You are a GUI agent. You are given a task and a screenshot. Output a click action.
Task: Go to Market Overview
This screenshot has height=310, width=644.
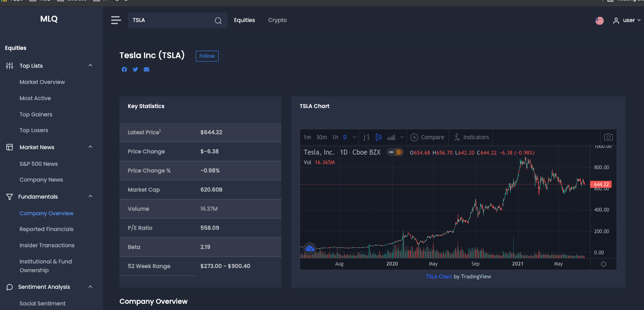pyautogui.click(x=42, y=82)
